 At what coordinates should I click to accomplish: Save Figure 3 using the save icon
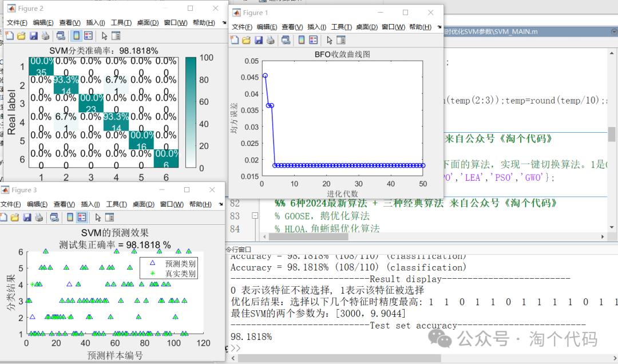pyautogui.click(x=27, y=217)
